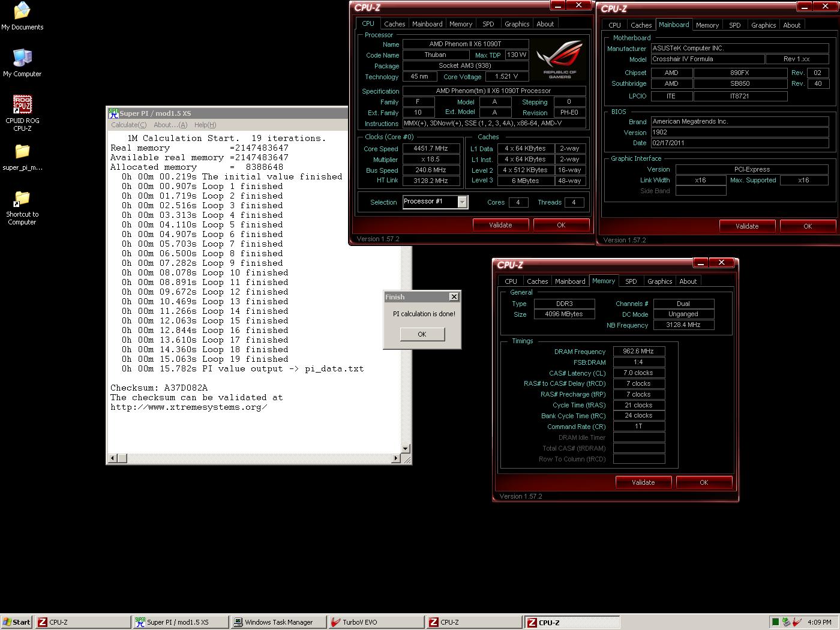Open the Processor #1 selection dropdown

(462, 202)
